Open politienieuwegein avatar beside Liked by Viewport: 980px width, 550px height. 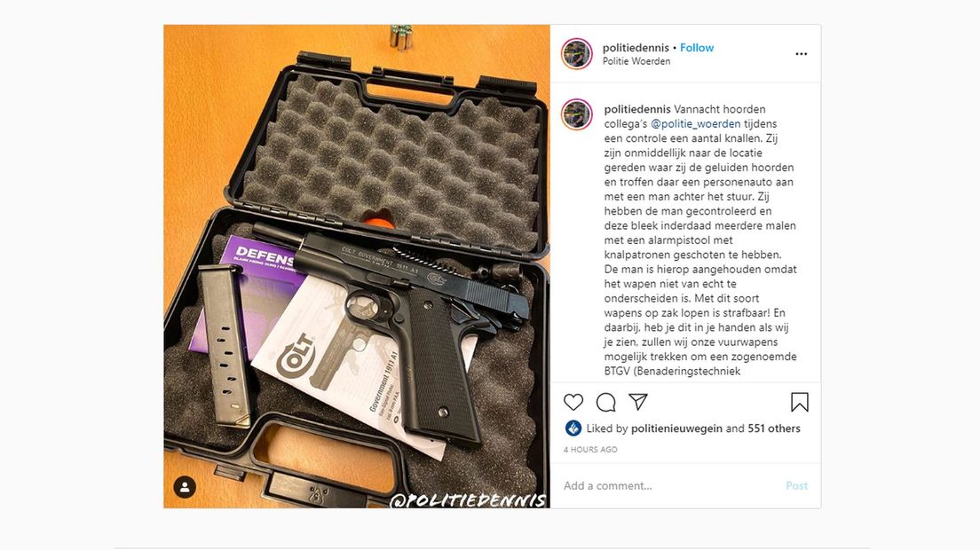pos(573,428)
